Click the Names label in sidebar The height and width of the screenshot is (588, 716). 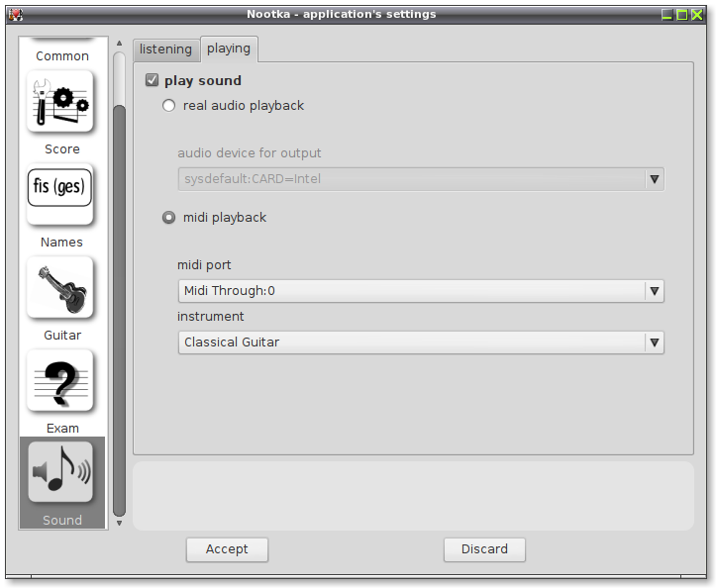tap(61, 243)
